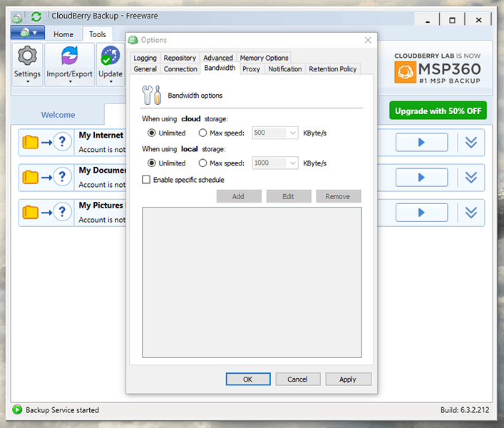Click the Add schedule button

pyautogui.click(x=239, y=196)
